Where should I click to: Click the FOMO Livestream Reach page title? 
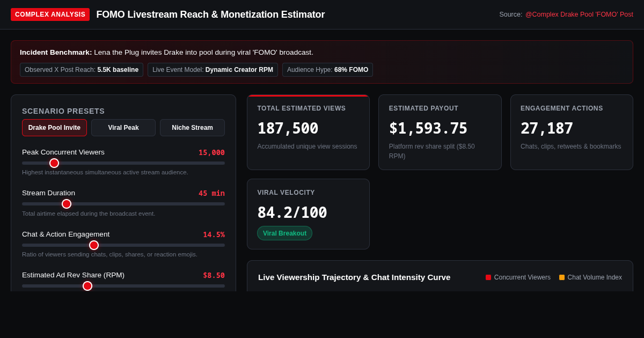click(x=210, y=14)
